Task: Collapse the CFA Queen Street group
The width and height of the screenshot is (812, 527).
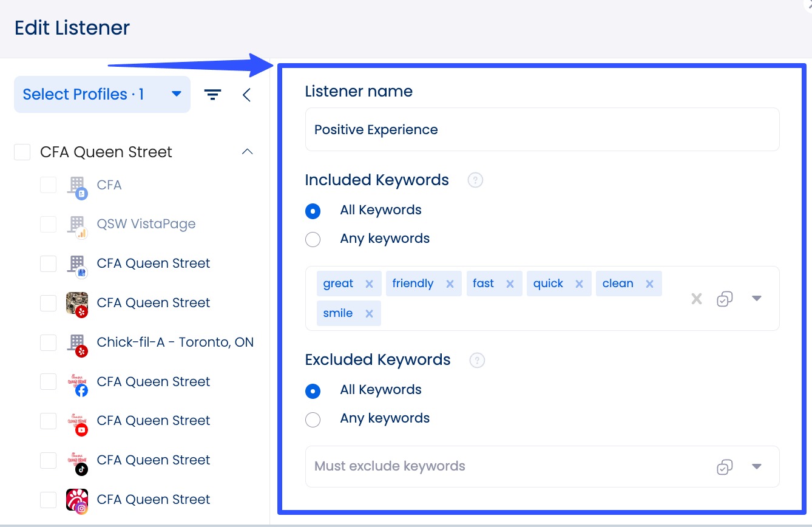Action: (247, 152)
